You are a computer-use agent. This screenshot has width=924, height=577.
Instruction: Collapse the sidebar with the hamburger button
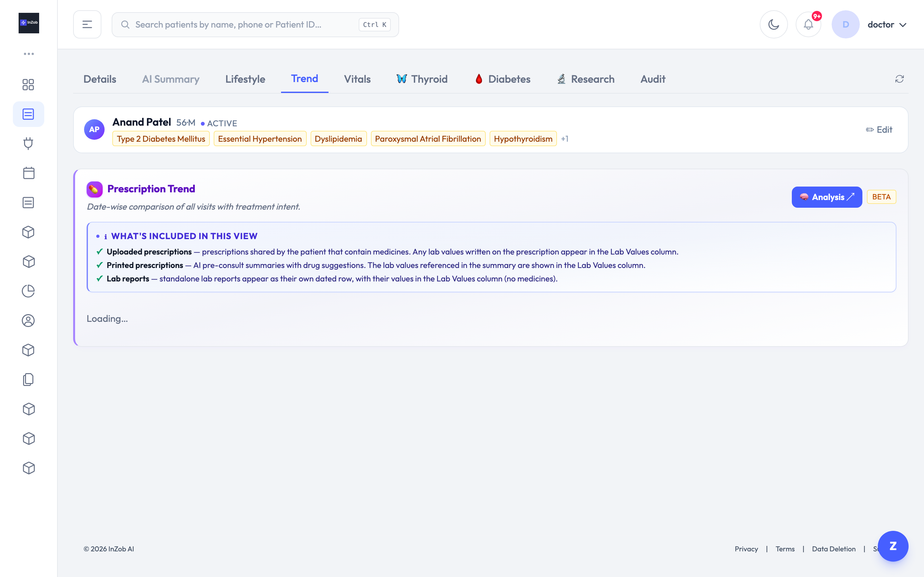(x=87, y=24)
